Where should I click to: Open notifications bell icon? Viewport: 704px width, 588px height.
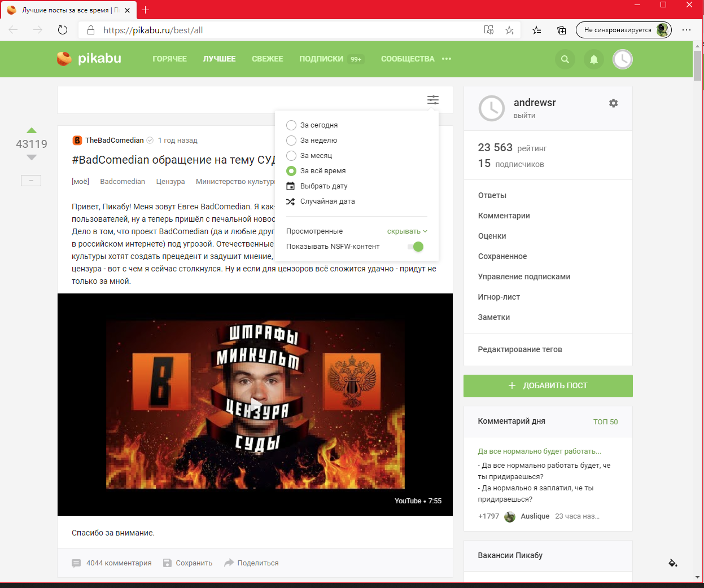pyautogui.click(x=593, y=59)
